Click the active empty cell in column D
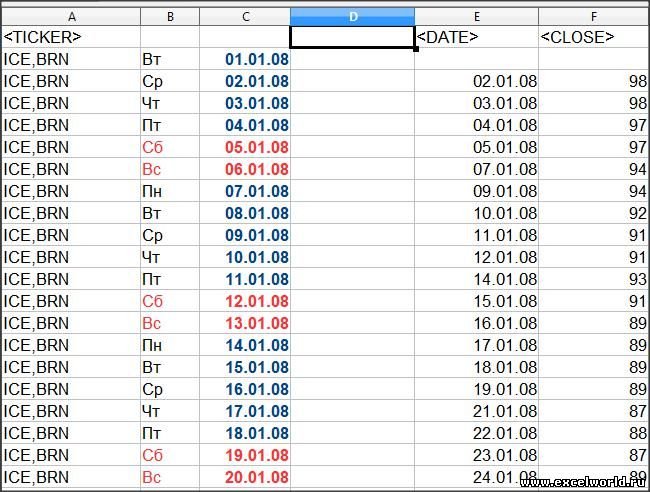The width and height of the screenshot is (650, 492). [352, 37]
